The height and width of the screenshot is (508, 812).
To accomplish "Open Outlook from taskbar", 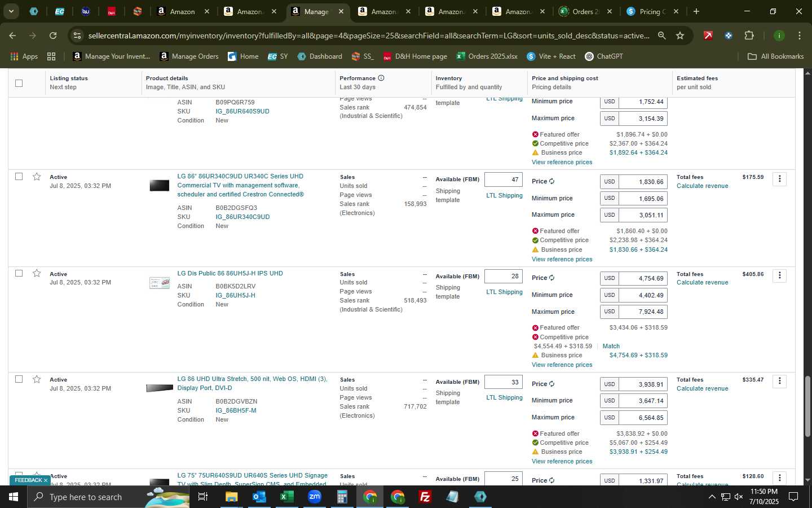I will click(x=259, y=497).
